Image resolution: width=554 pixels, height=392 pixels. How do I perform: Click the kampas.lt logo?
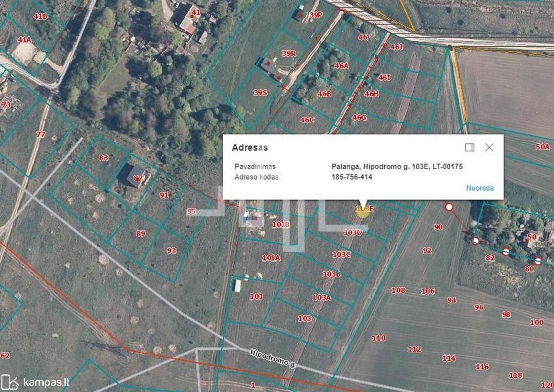35,382
